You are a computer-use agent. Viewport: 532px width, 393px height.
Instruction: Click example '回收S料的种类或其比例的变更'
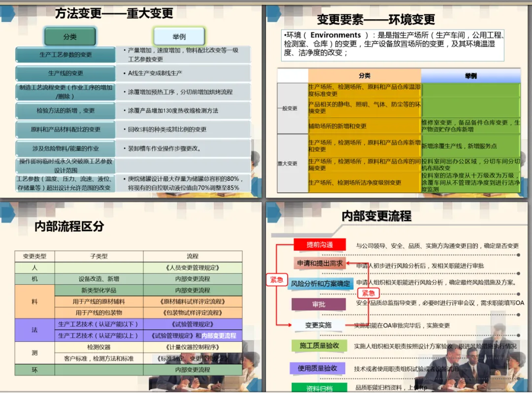pyautogui.click(x=167, y=129)
